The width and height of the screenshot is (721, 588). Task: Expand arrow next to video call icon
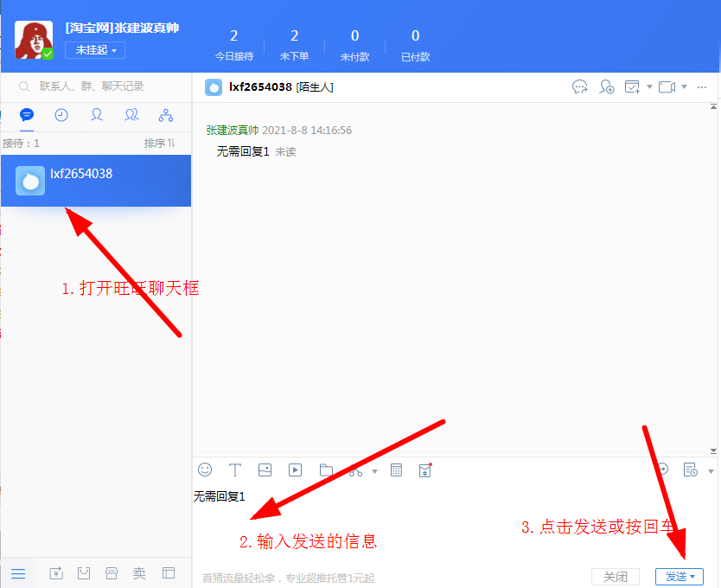pos(684,86)
